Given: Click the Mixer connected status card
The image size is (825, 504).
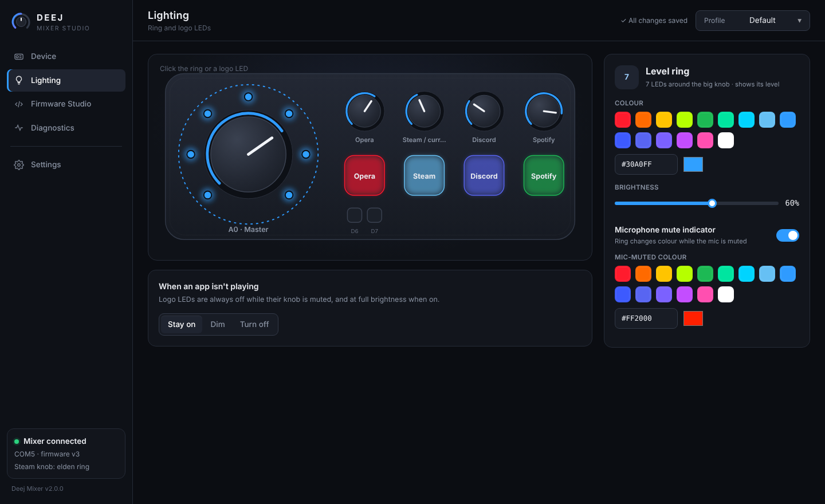Looking at the screenshot, I should (x=66, y=454).
